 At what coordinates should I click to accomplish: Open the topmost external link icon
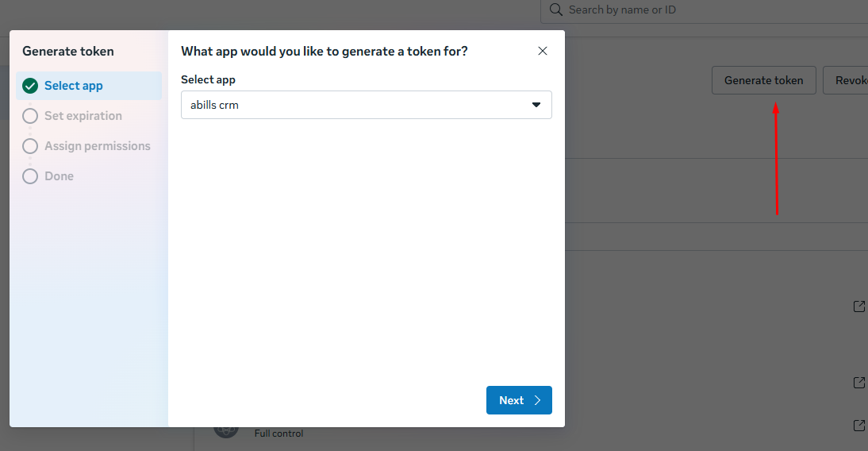(x=858, y=306)
